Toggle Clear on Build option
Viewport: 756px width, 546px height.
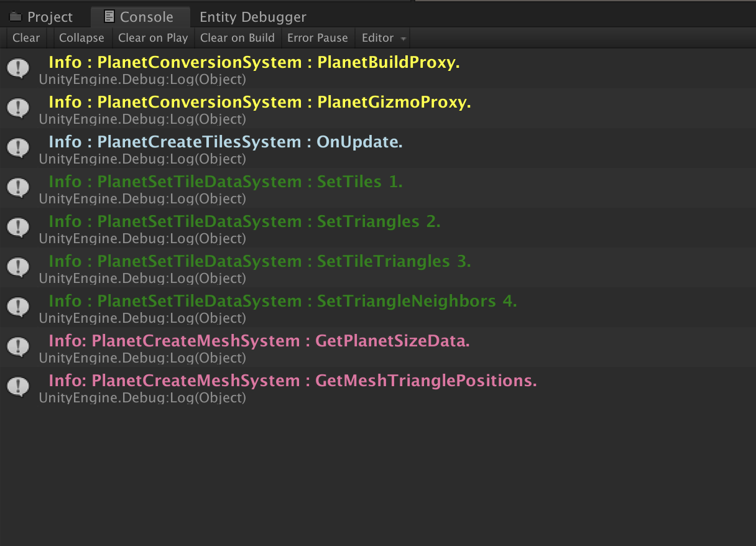[x=237, y=38]
